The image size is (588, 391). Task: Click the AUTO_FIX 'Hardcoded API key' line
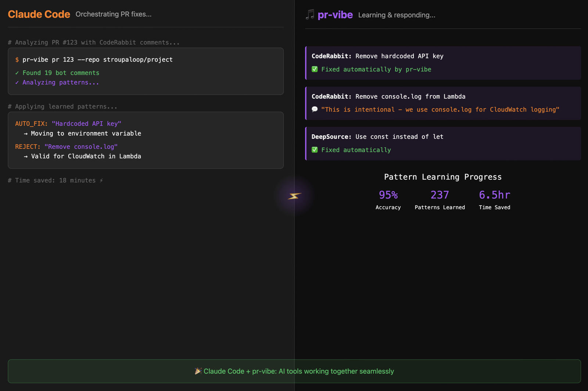pos(68,124)
